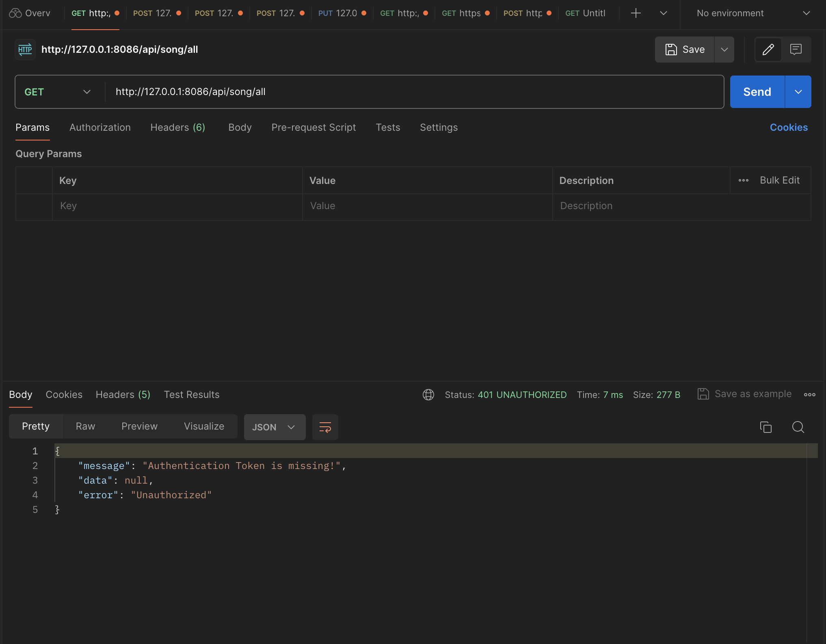Image resolution: width=826 pixels, height=644 pixels.
Task: Click the query param Value field
Action: pos(427,206)
